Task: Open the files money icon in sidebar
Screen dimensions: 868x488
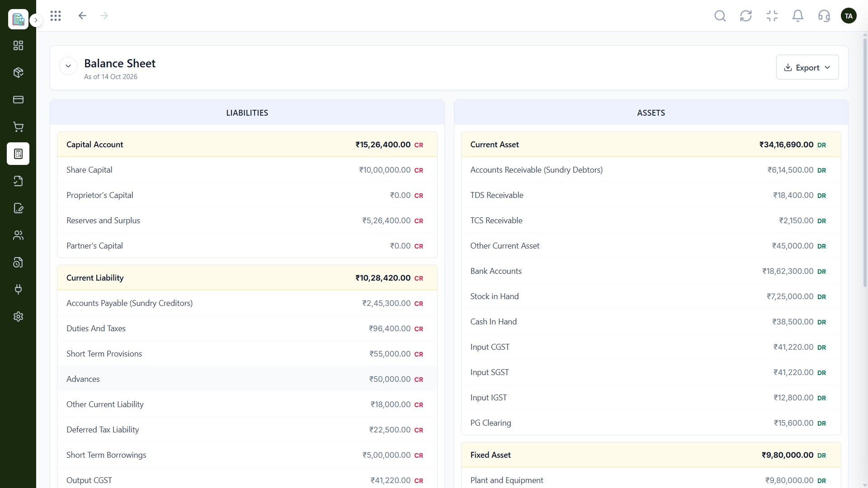Action: [x=18, y=263]
